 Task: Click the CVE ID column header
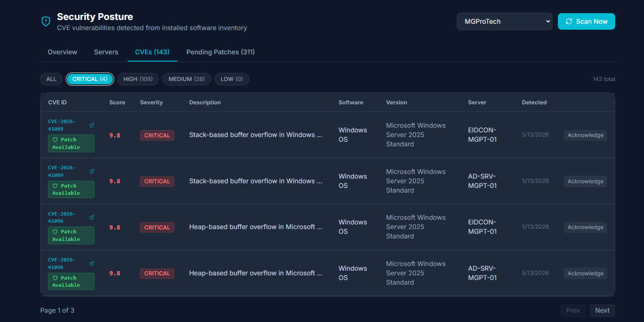[x=57, y=102]
